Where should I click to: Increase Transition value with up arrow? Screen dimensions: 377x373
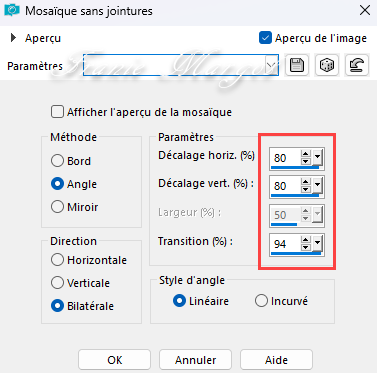point(306,240)
